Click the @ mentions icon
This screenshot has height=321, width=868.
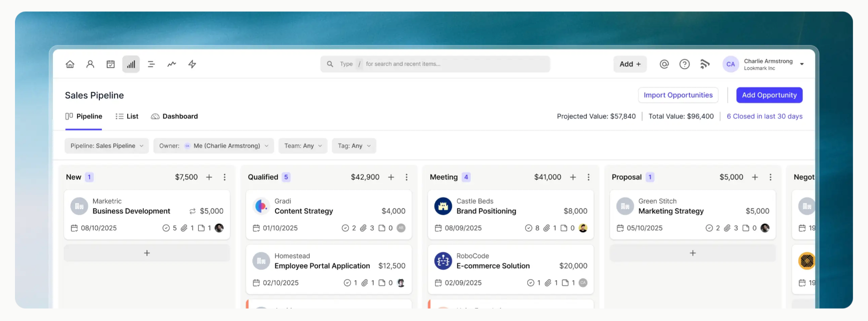click(664, 64)
